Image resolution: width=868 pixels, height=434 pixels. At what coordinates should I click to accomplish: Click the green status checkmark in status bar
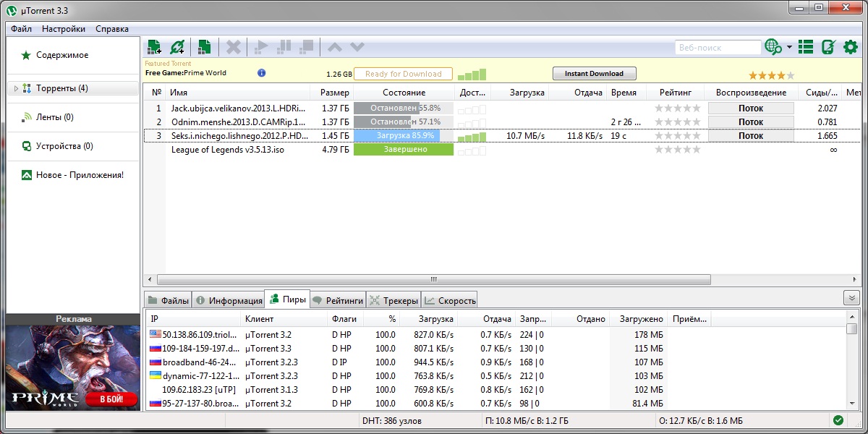point(838,420)
